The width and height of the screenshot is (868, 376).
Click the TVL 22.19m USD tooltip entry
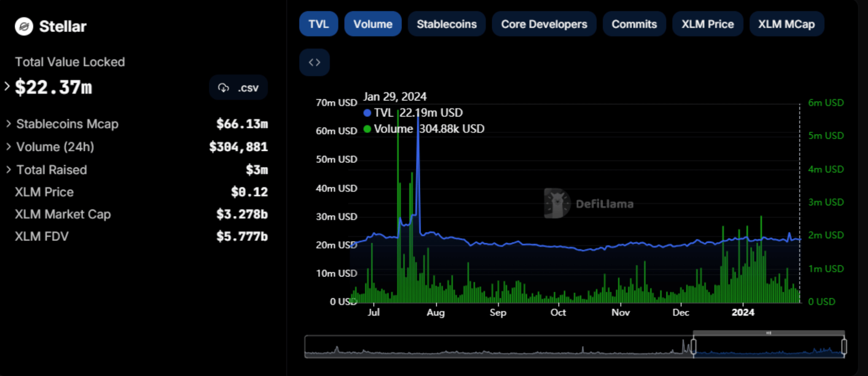point(413,113)
